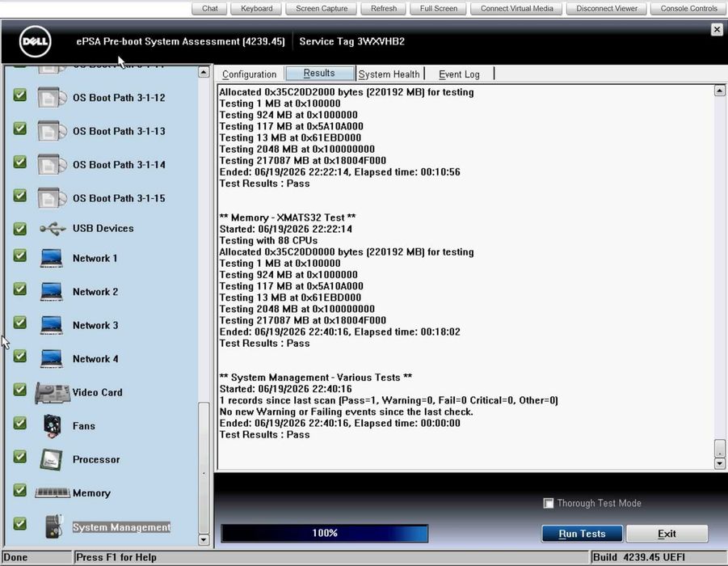Open the Configuration tab

(x=249, y=74)
